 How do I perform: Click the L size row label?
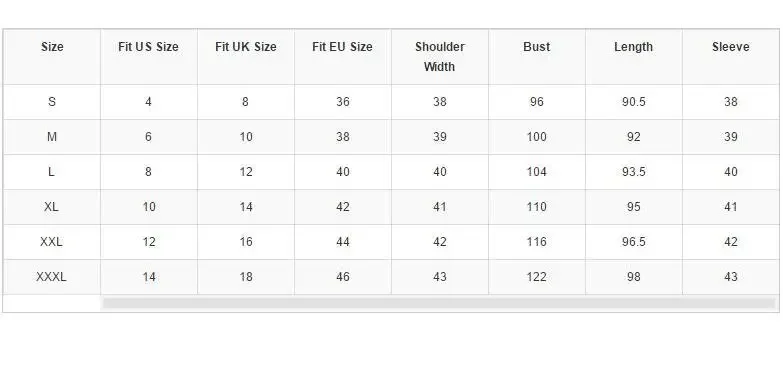pos(51,172)
